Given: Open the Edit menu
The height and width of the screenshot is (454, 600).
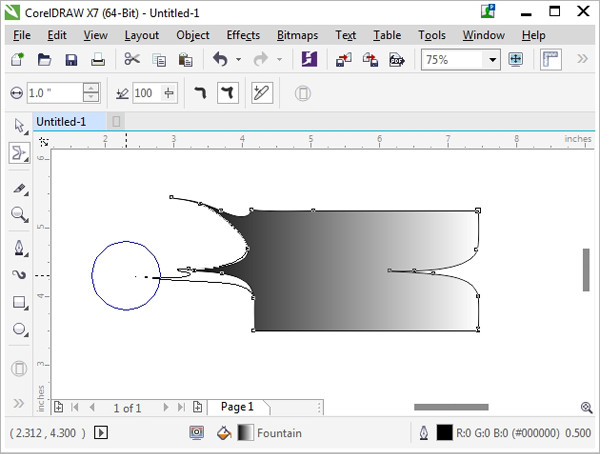Looking at the screenshot, I should point(57,35).
